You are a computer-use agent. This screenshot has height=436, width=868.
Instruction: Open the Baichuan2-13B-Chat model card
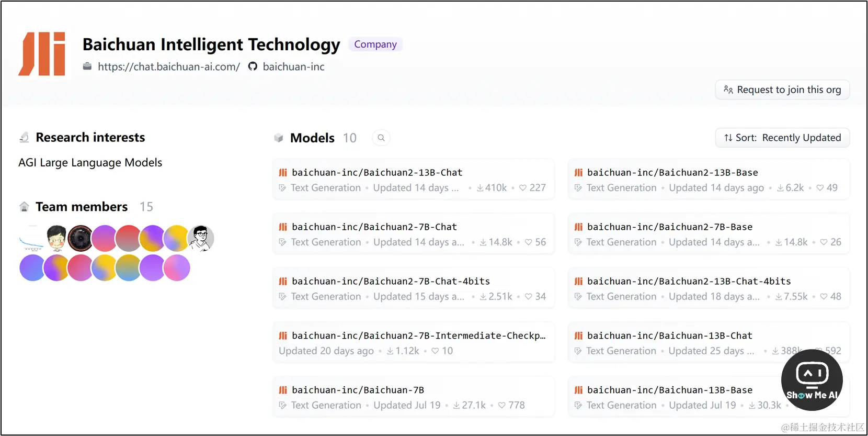413,180
